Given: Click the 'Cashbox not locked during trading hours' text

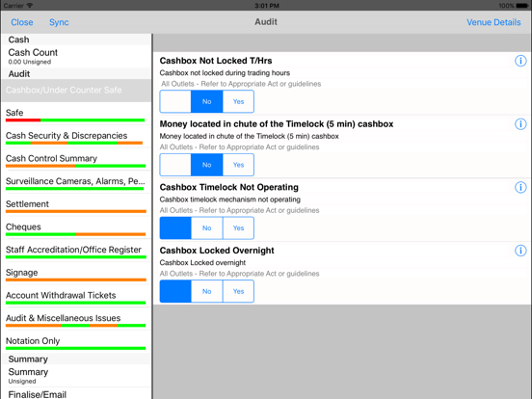Looking at the screenshot, I should click(225, 73).
